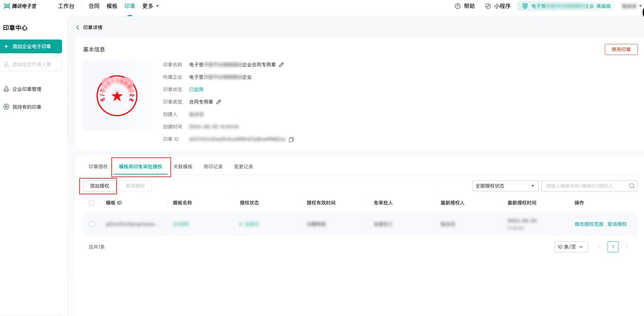Open 我持有的印章 in sidebar
The height and width of the screenshot is (316, 644).
click(x=27, y=107)
